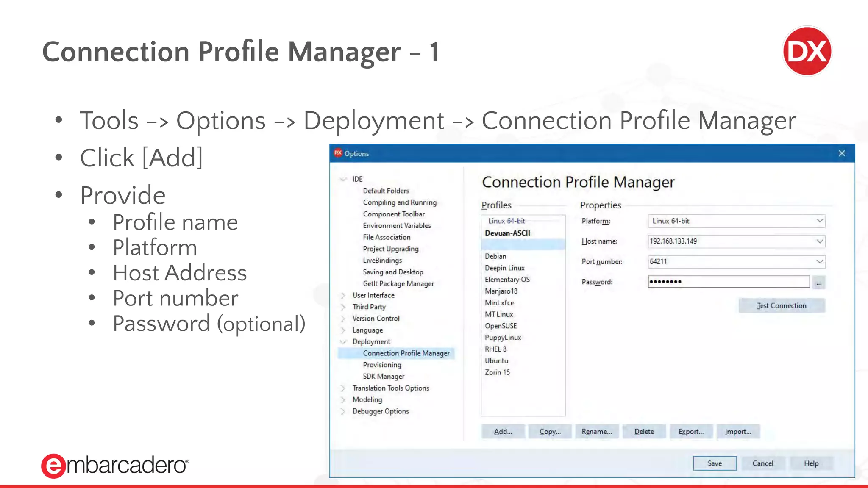This screenshot has height=488, width=868.
Task: Click the Import... button
Action: (738, 432)
